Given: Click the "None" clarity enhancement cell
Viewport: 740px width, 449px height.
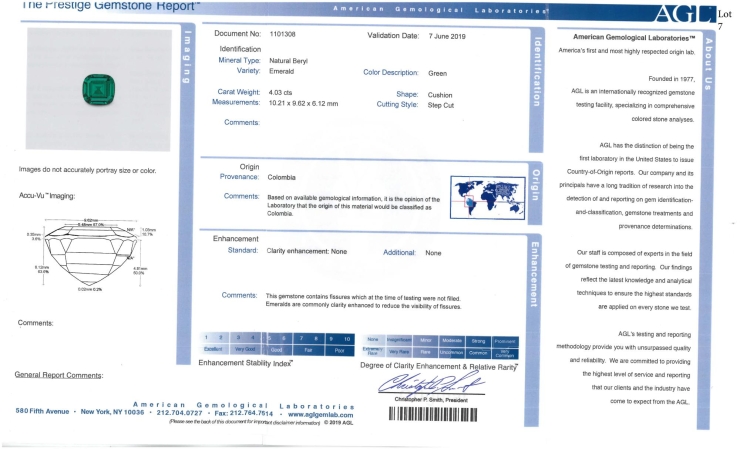Looking at the screenshot, I should point(373,339).
